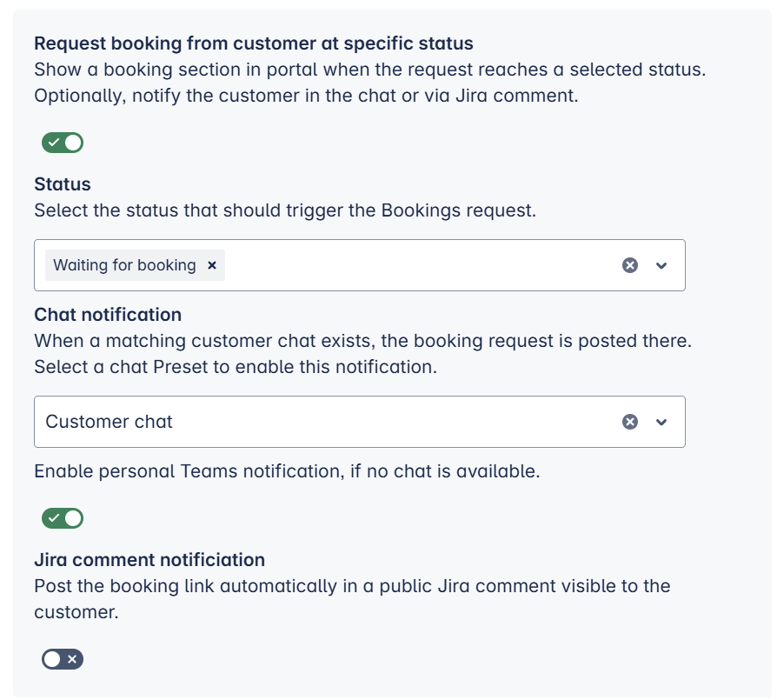Click the "Jira comment notificiation" heading
The width and height of the screenshot is (777, 700).
[149, 560]
